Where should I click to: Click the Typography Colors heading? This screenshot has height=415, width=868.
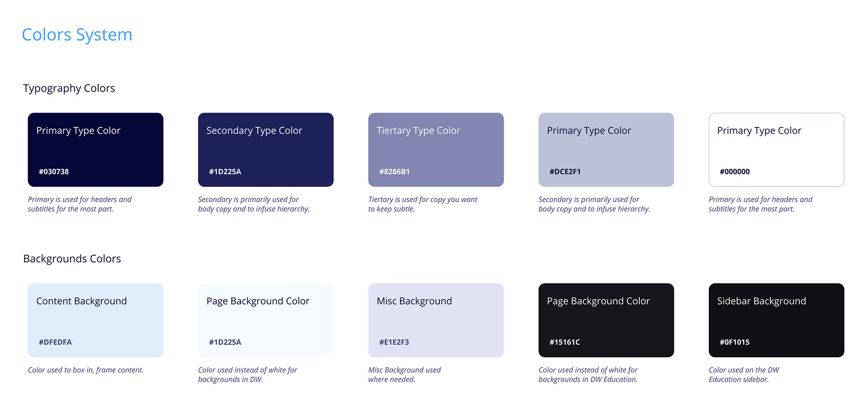(x=69, y=89)
